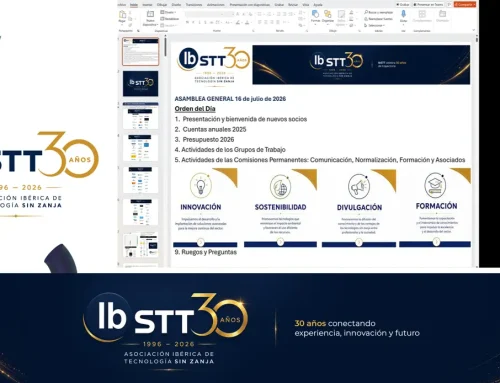Click the main slide area vertical scrollbar

[x=477, y=39]
